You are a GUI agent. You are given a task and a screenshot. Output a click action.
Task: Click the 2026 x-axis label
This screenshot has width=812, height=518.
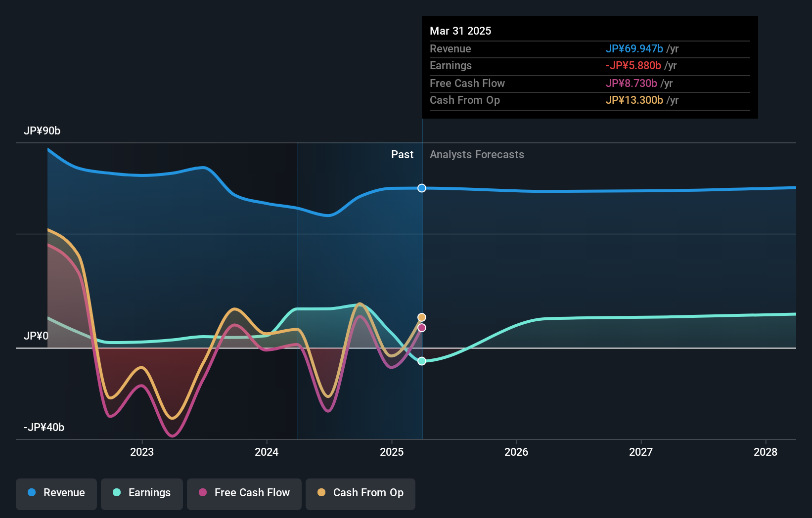point(516,452)
